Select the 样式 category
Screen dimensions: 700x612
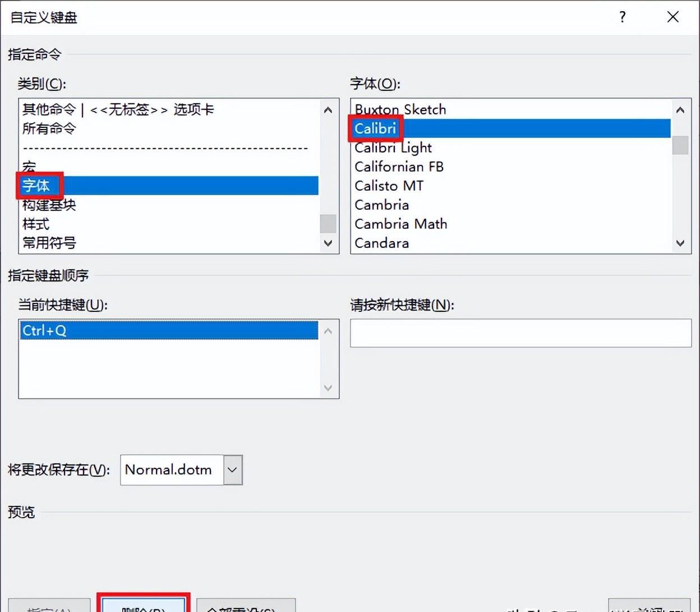point(169,224)
